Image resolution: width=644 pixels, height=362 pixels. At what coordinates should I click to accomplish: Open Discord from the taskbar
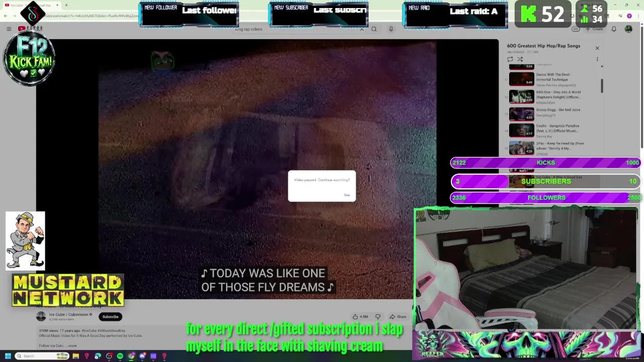pyautogui.click(x=142, y=356)
